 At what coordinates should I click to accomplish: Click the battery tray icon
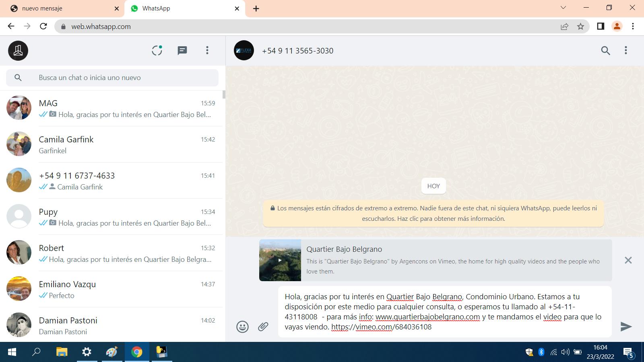point(577,352)
